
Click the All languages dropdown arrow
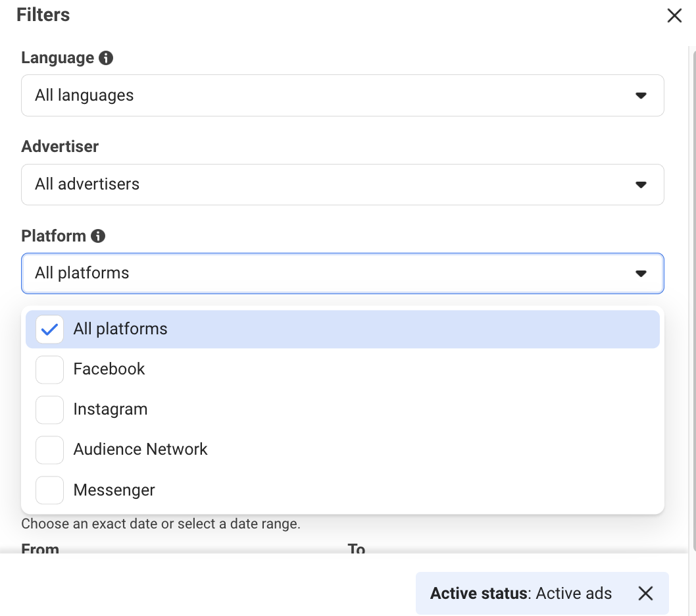[641, 95]
